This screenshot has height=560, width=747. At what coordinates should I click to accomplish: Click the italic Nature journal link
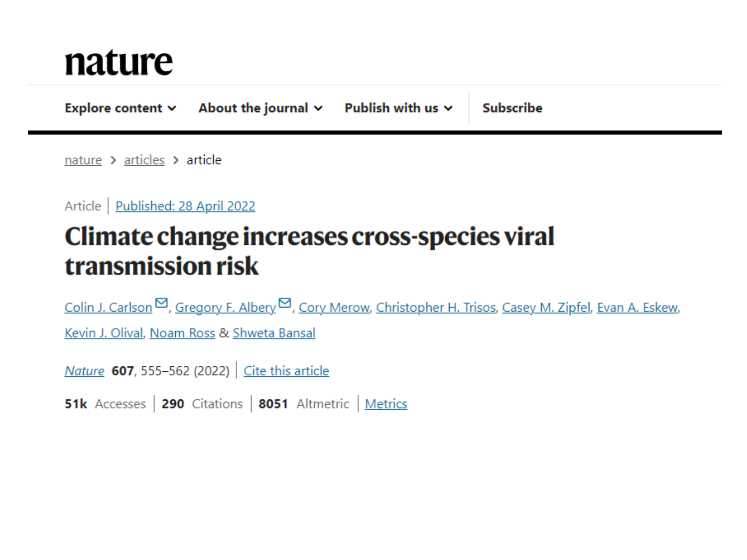point(84,371)
